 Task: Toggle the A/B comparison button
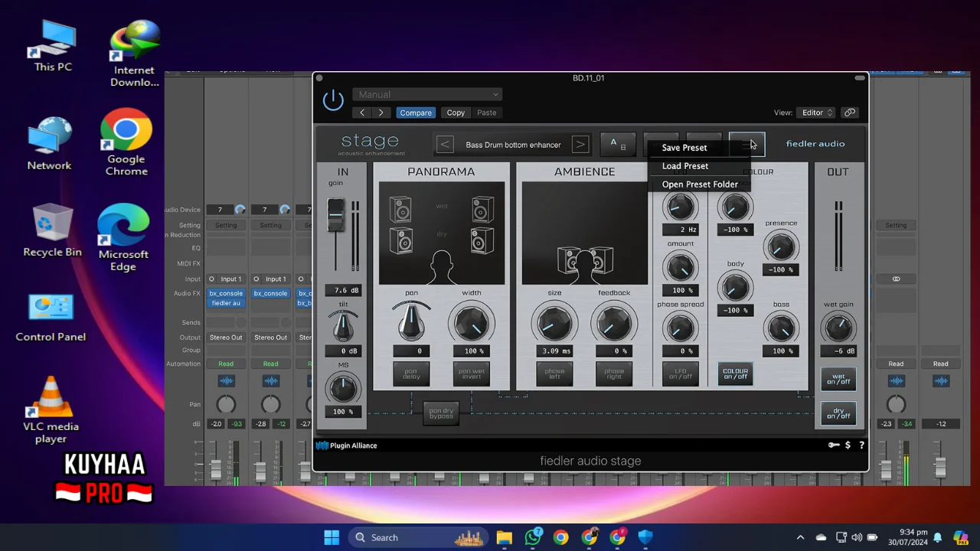pyautogui.click(x=618, y=144)
